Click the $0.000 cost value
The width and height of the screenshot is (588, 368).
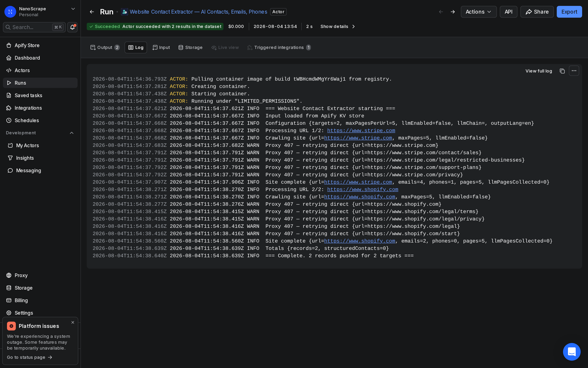click(x=236, y=26)
